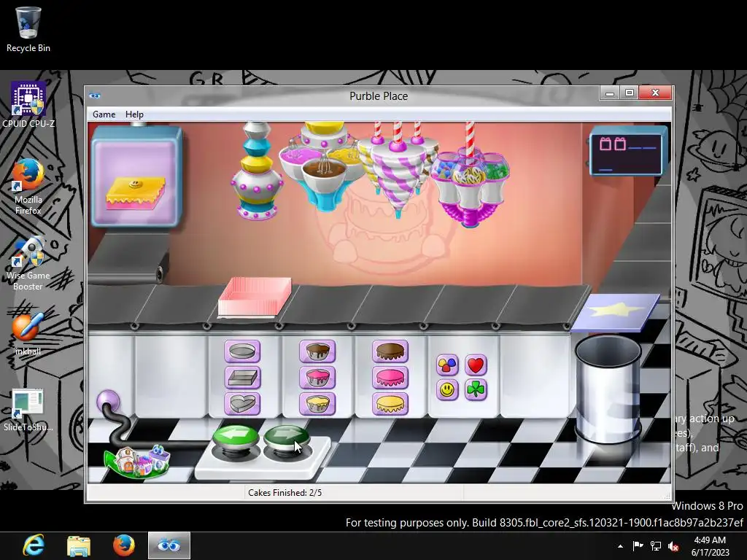The height and width of the screenshot is (560, 747).
Task: Maximize the Purble Place window
Action: [x=630, y=93]
